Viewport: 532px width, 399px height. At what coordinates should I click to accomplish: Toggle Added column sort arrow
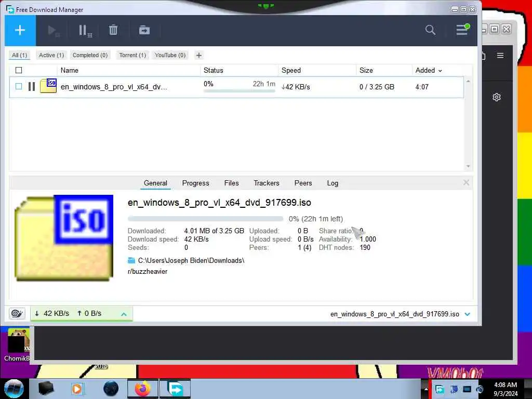click(440, 71)
